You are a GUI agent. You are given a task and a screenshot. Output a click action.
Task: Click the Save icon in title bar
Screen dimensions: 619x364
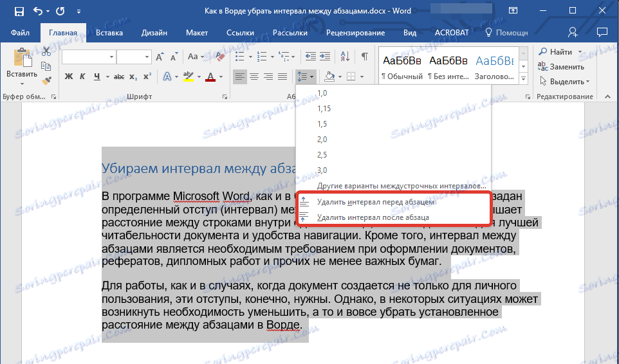click(x=19, y=12)
